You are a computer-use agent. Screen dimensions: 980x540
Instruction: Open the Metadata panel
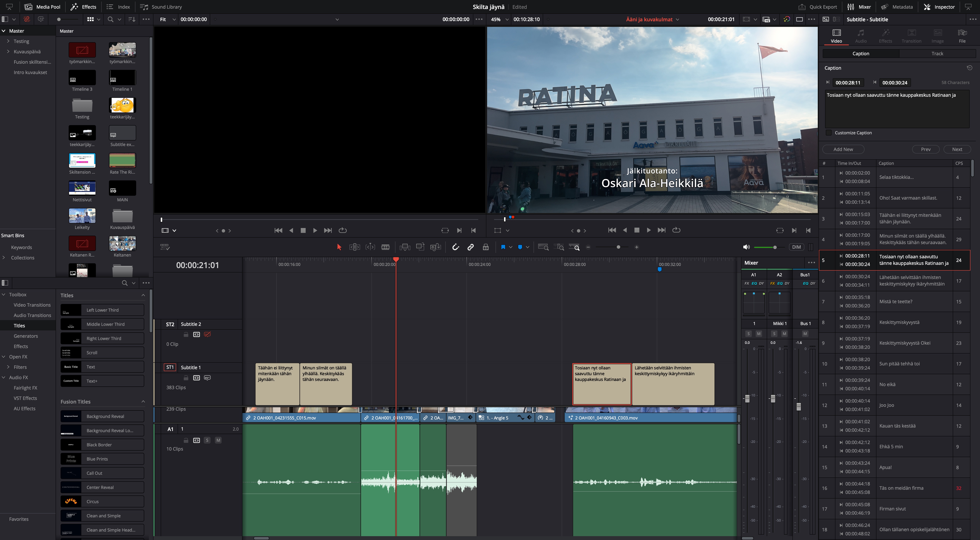coord(897,7)
